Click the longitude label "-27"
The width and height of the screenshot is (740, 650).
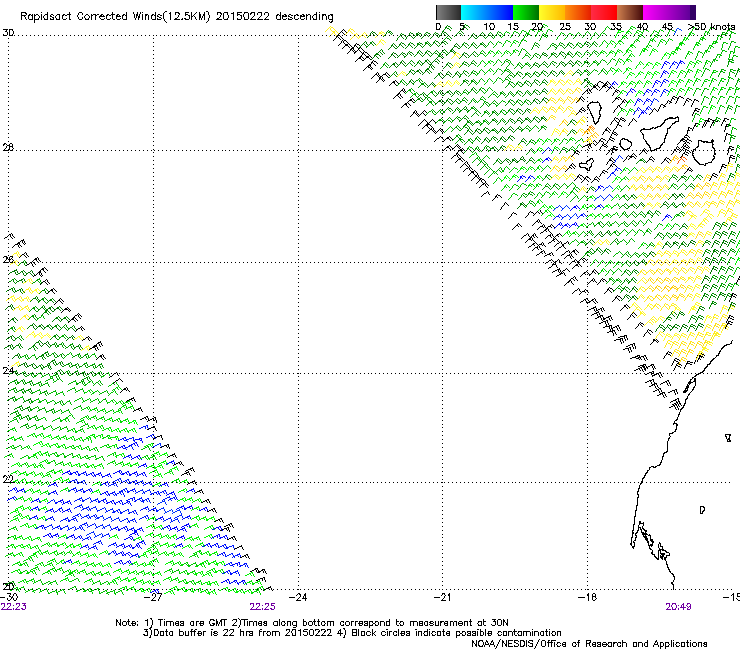click(152, 597)
